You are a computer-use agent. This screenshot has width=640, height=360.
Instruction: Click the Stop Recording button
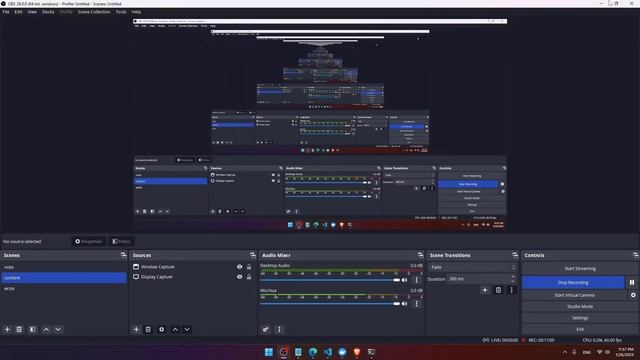[573, 282]
